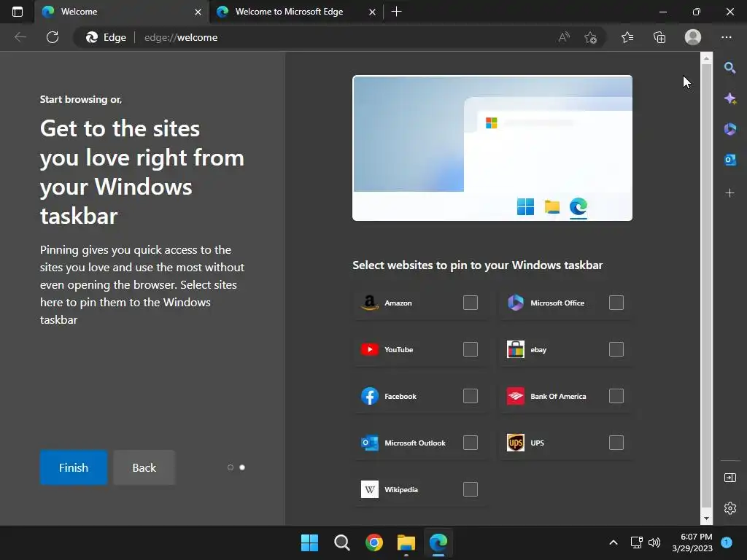
Task: Open sidebar Discover sparkle icon
Action: tap(729, 98)
